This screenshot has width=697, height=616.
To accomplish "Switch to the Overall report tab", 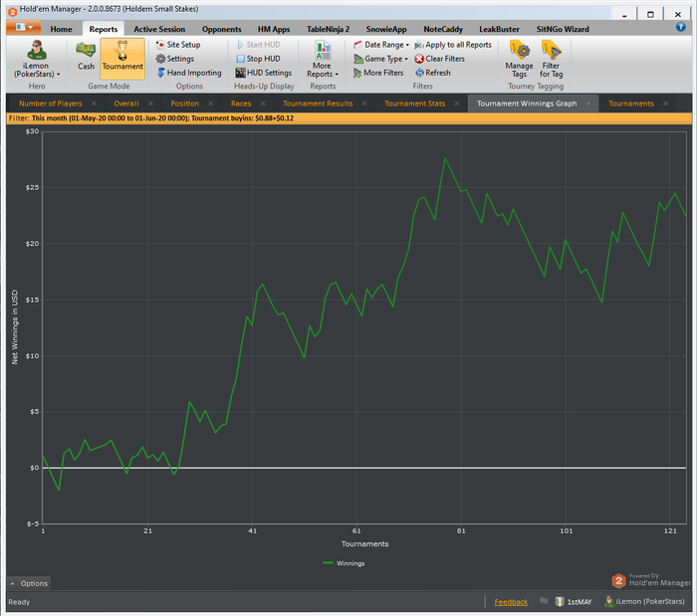I will [x=126, y=103].
